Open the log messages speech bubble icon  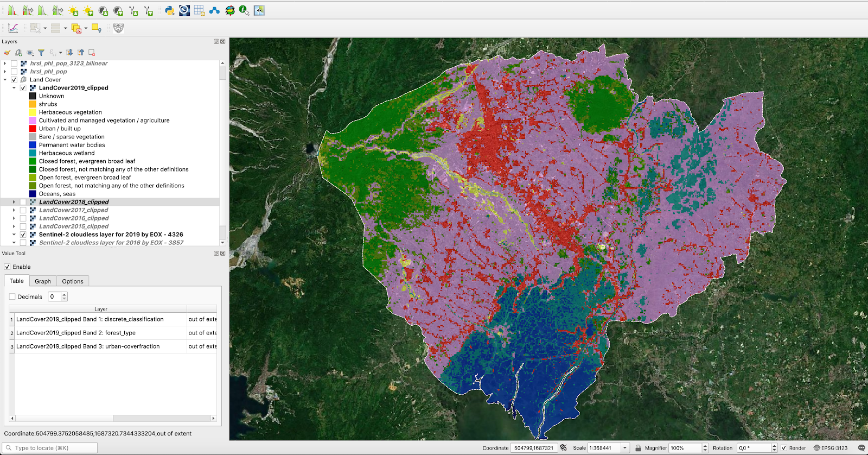point(861,448)
